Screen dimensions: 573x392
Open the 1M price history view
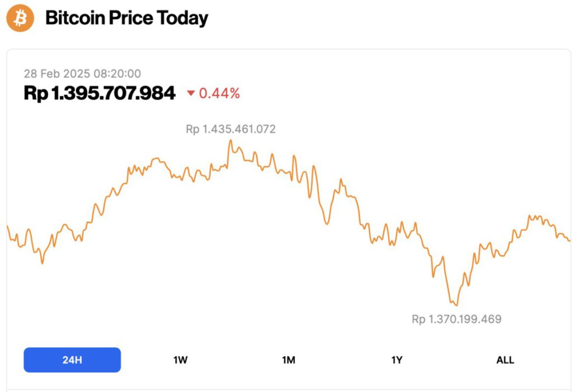[289, 360]
